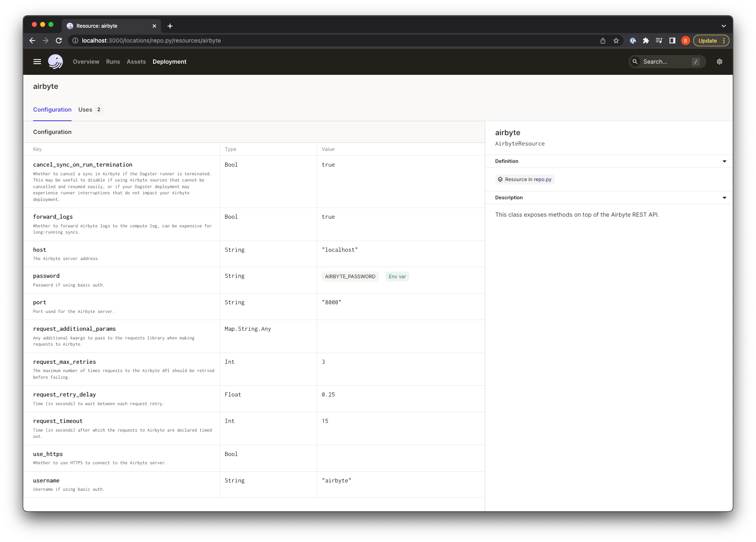Go forward with browser forward arrow
The width and height of the screenshot is (756, 542).
point(46,41)
